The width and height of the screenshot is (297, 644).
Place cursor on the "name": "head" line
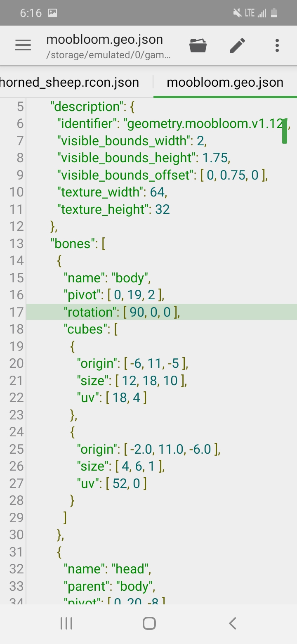pyautogui.click(x=107, y=569)
